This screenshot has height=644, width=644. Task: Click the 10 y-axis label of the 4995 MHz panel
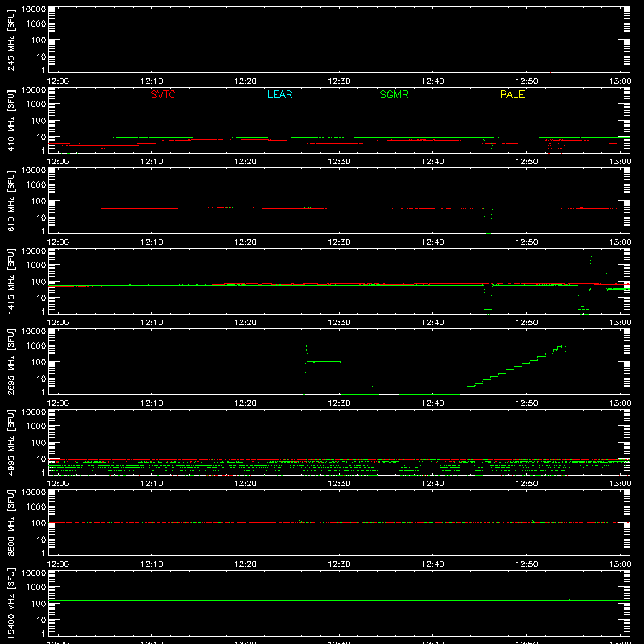[x=41, y=459]
